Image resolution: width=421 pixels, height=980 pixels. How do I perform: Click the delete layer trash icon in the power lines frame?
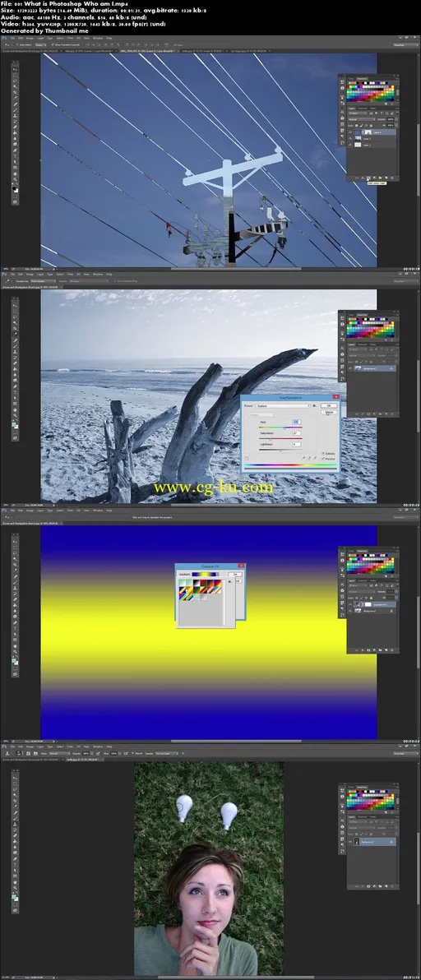(x=391, y=178)
